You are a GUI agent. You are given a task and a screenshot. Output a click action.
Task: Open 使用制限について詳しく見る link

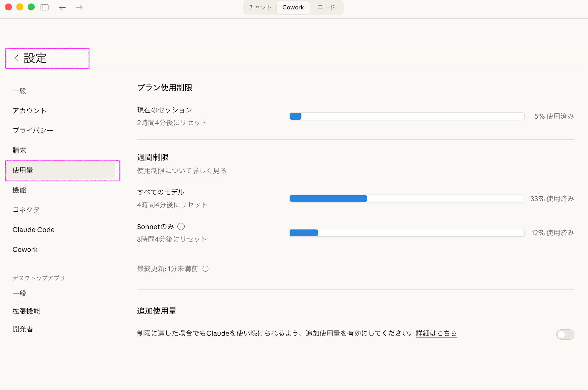[181, 171]
